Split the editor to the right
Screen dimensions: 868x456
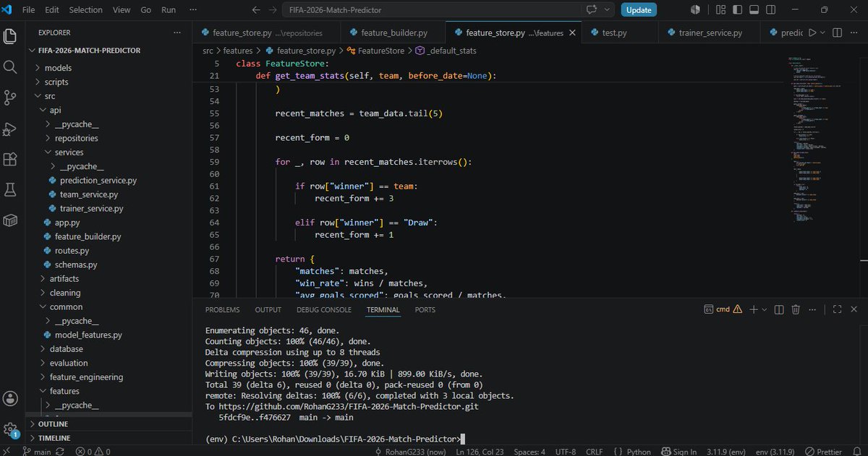click(x=838, y=33)
